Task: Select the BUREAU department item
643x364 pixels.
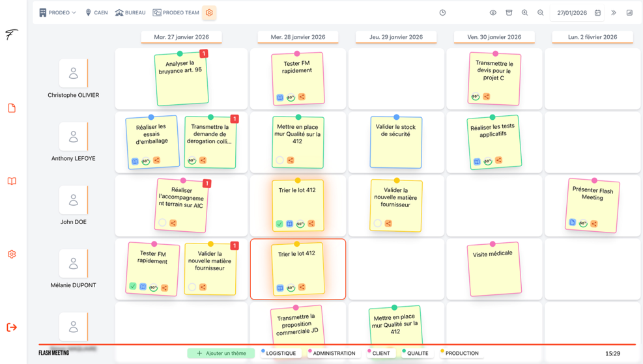Action: [130, 13]
